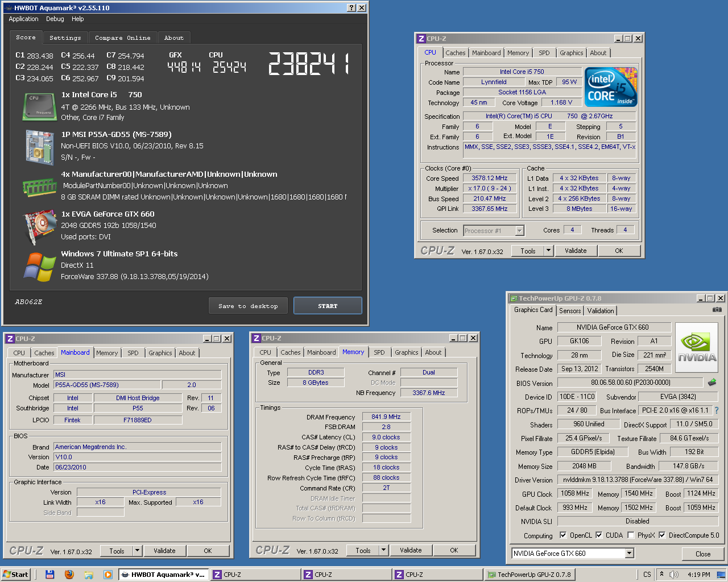Click the green RAM module icon in HWBOT
The image size is (728, 582).
tap(39, 186)
